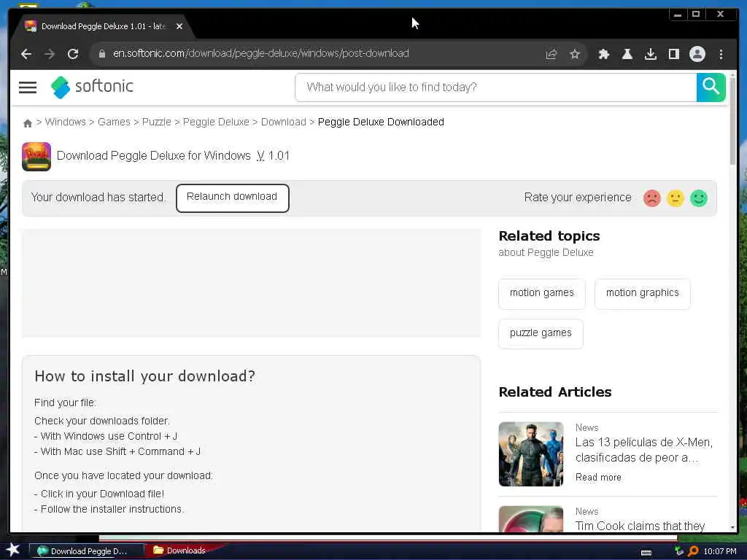Click the 10:07 PM clock
Image resolution: width=747 pixels, height=560 pixels.
[x=719, y=551]
